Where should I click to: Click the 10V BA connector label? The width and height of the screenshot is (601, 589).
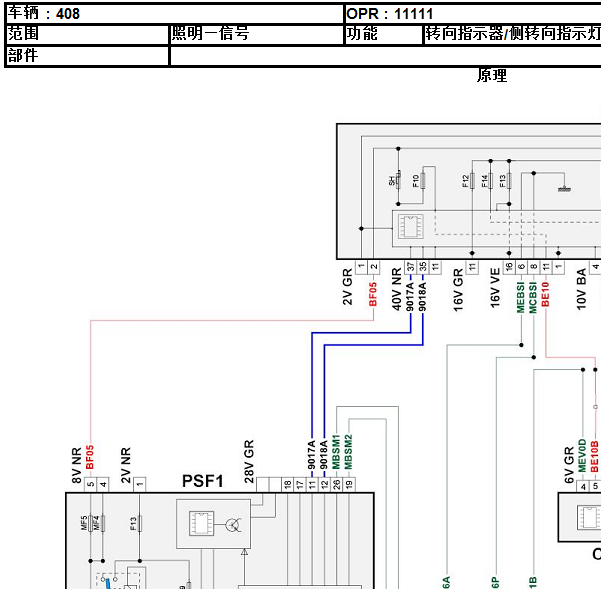(x=581, y=289)
